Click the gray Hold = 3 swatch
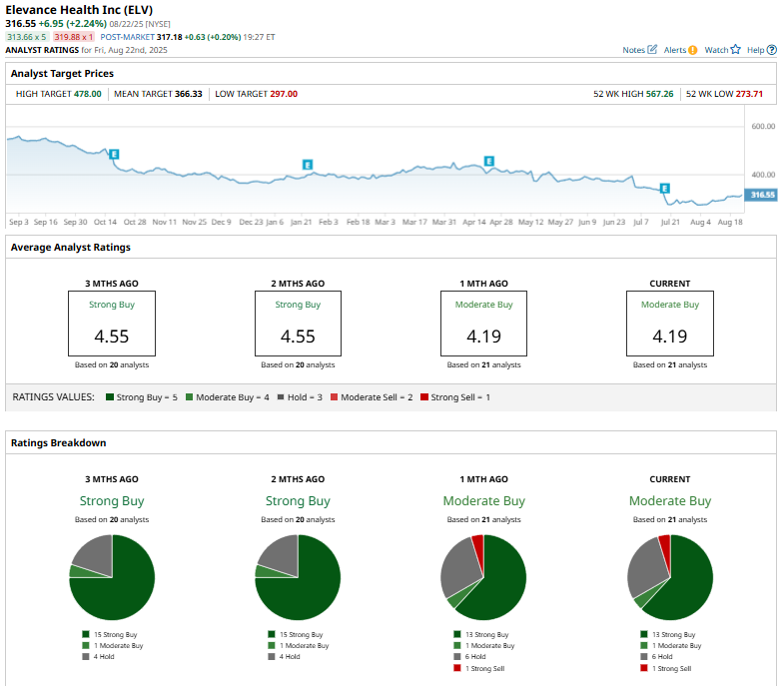This screenshot has width=784, height=686. 281,397
